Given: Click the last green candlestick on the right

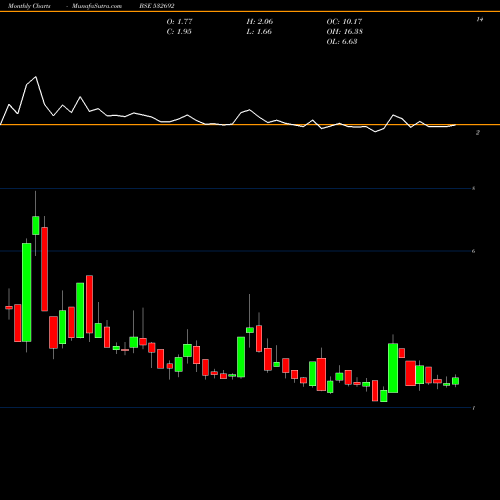Looking at the screenshot, I should tap(455, 381).
